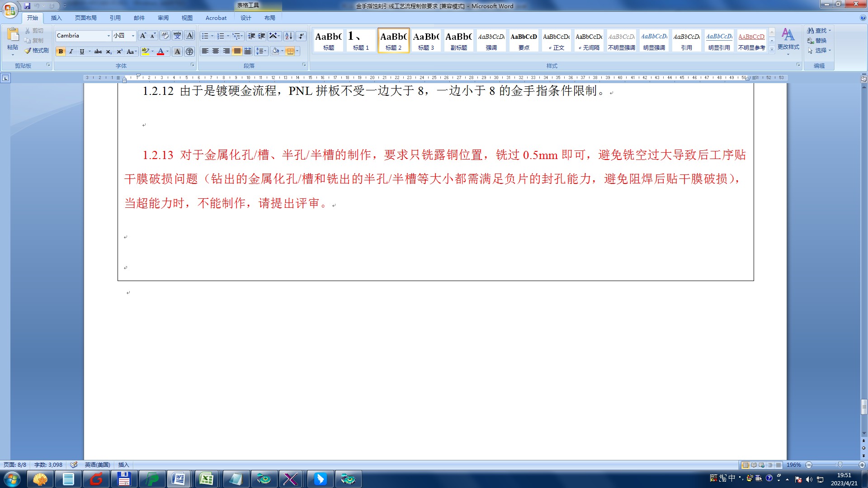Click the red Font Color button
Screen dimensions: 868x488
(x=160, y=52)
